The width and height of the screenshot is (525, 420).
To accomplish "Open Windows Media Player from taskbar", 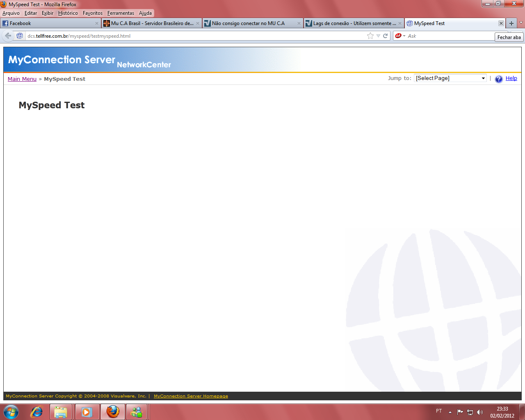I will pos(86,411).
